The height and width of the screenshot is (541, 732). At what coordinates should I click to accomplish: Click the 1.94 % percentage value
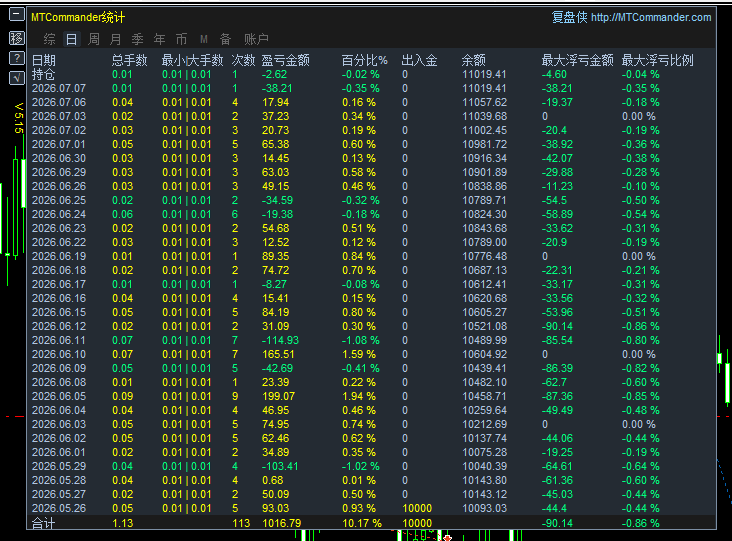click(x=359, y=396)
